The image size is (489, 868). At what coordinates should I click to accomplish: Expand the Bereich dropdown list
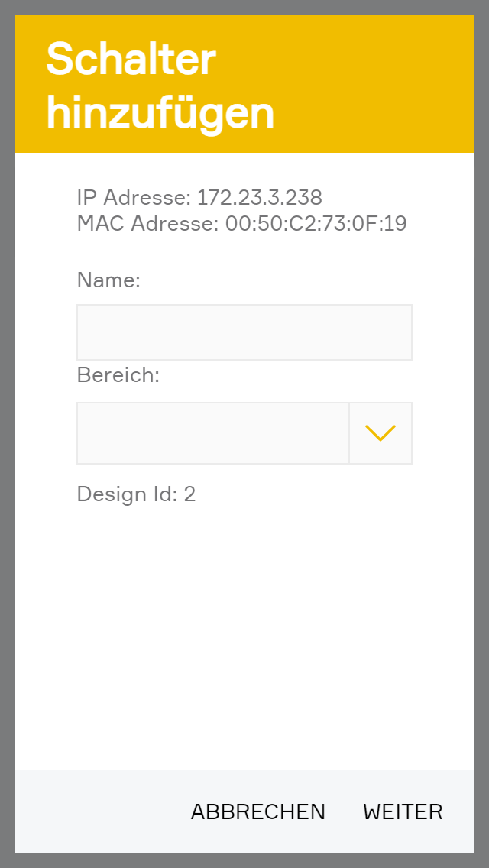point(381,433)
